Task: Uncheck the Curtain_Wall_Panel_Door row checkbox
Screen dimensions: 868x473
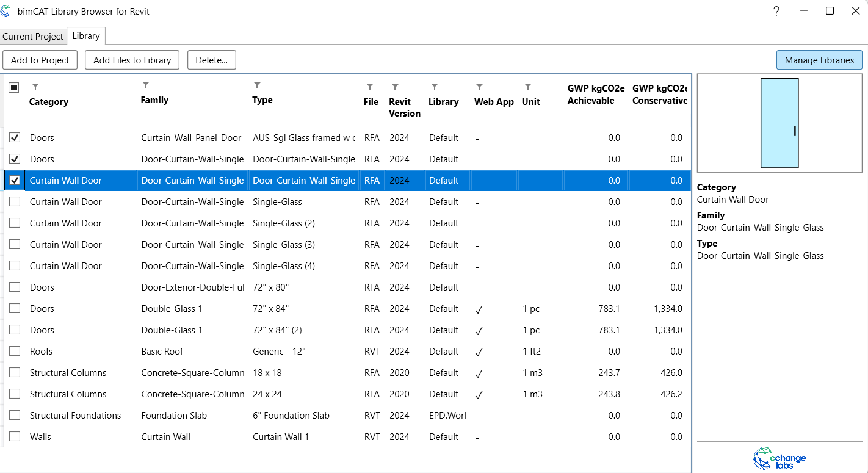Action: tap(15, 138)
